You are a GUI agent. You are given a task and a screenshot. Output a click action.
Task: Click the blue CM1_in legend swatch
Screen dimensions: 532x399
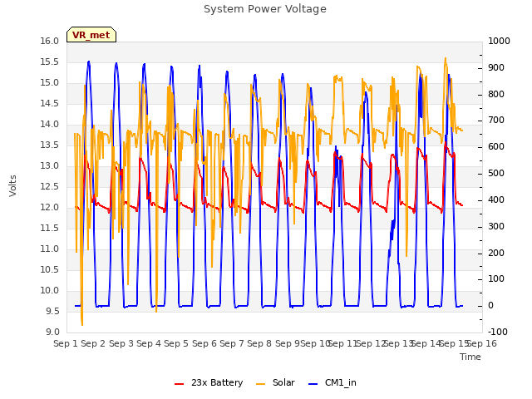tap(313, 384)
